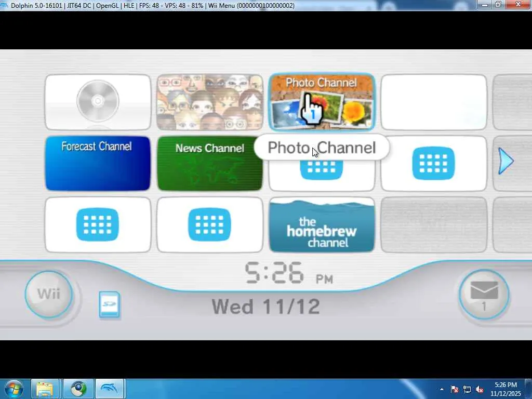The height and width of the screenshot is (399, 532).
Task: Show hidden system tray icons
Action: 442,389
